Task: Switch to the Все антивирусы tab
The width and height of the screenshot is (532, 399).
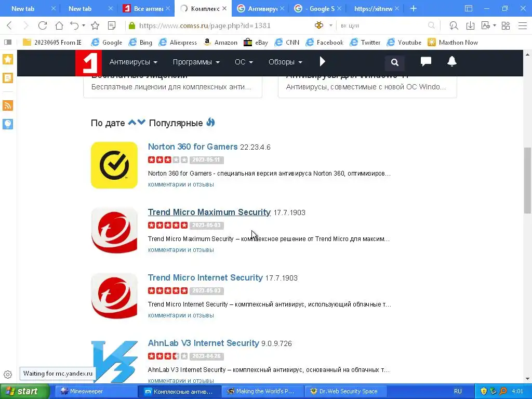Action: point(146,8)
